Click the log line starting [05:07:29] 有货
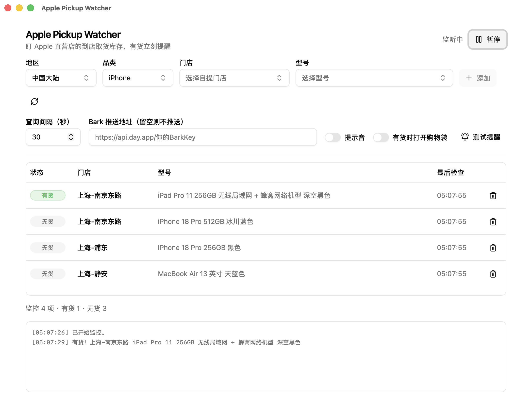532x404 pixels. coord(166,342)
